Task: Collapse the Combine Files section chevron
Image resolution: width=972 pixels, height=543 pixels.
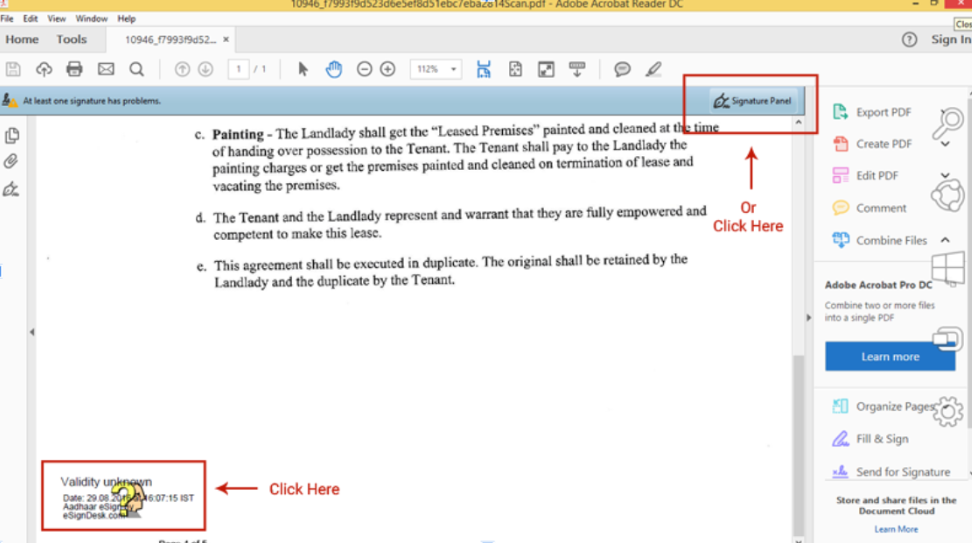Action: (945, 240)
